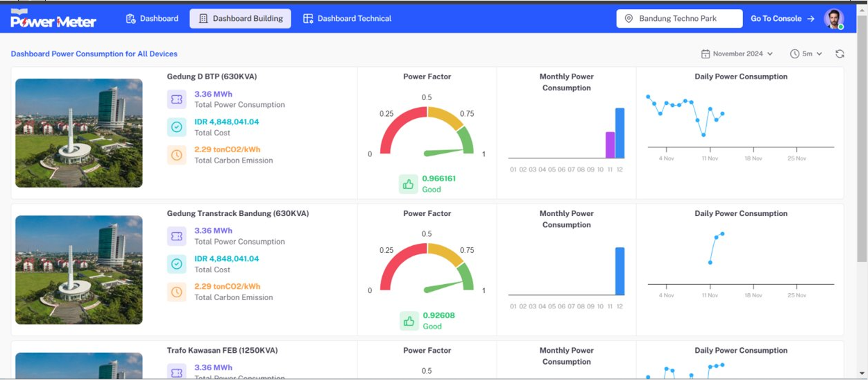Click Dashboard Technical tab icon

[x=308, y=19]
